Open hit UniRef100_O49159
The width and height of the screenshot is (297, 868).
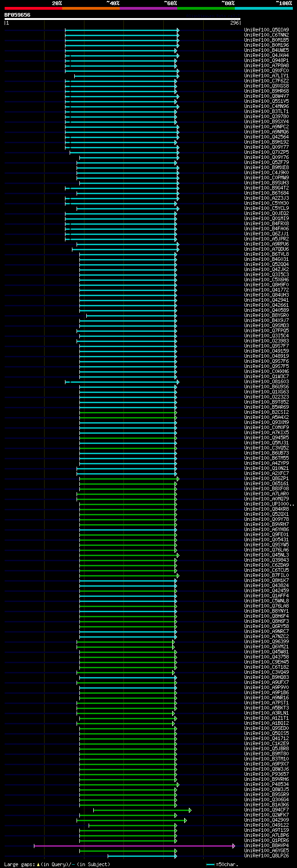tap(266, 351)
